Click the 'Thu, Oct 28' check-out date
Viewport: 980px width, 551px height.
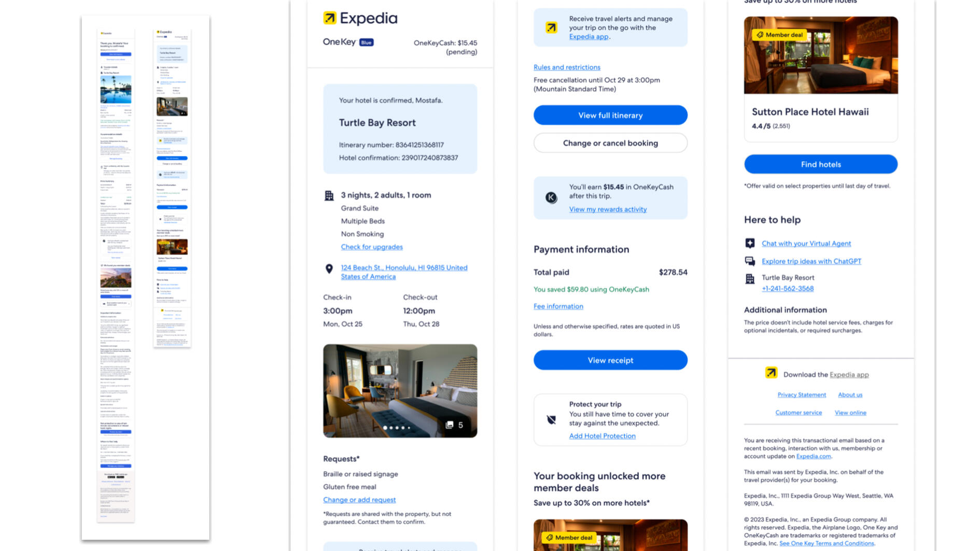[421, 324]
